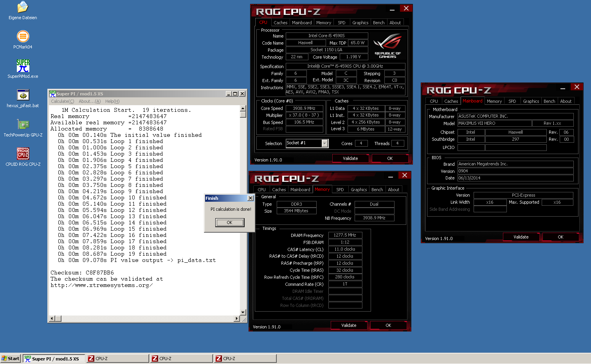Click Validate in the CPU tab window
The image size is (591, 364).
(350, 158)
